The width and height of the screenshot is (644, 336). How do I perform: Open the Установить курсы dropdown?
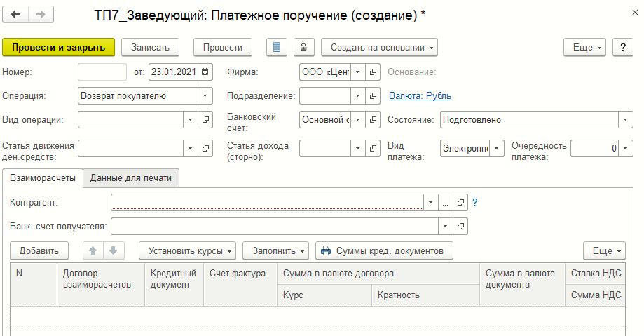coord(188,250)
